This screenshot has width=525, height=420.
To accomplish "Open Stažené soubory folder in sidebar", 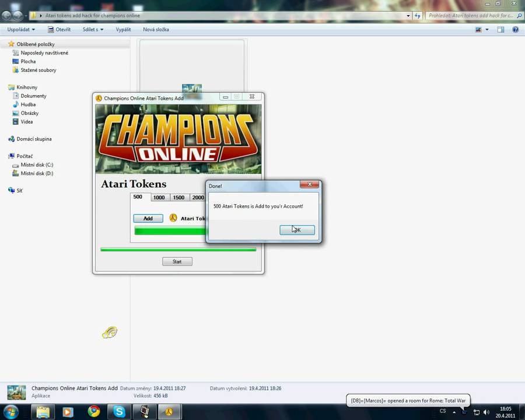I will (x=38, y=70).
